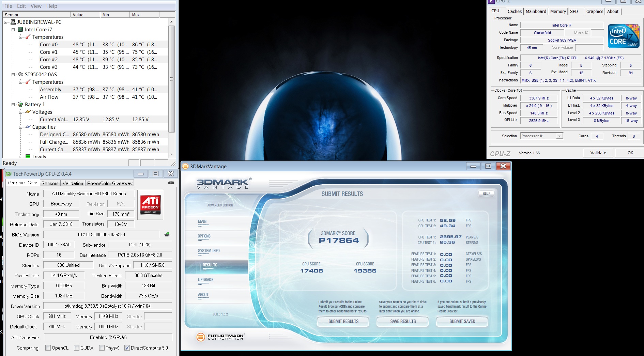This screenshot has height=356, width=644.
Task: Click the GPU-Z title bar icon
Action: point(9,174)
